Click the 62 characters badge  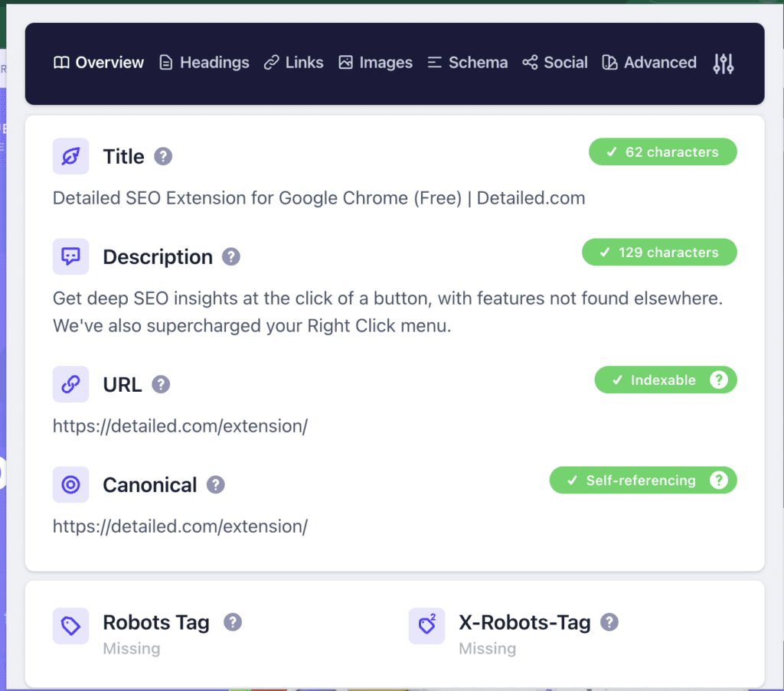click(x=662, y=152)
